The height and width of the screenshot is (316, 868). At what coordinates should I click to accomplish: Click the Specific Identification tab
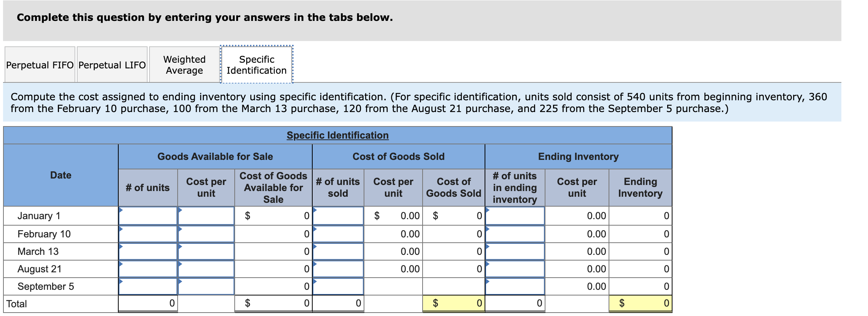pos(257,65)
